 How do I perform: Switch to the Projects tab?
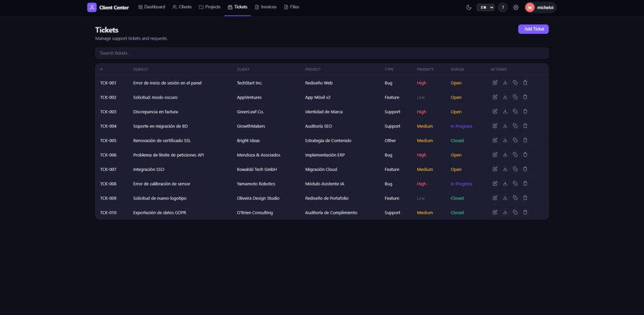click(x=210, y=7)
